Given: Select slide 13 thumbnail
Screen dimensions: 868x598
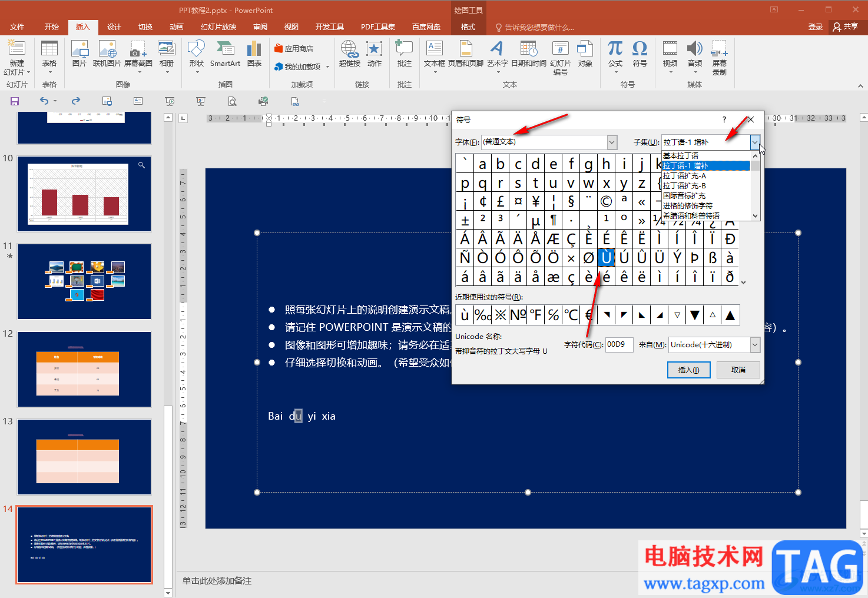Looking at the screenshot, I should [x=84, y=457].
